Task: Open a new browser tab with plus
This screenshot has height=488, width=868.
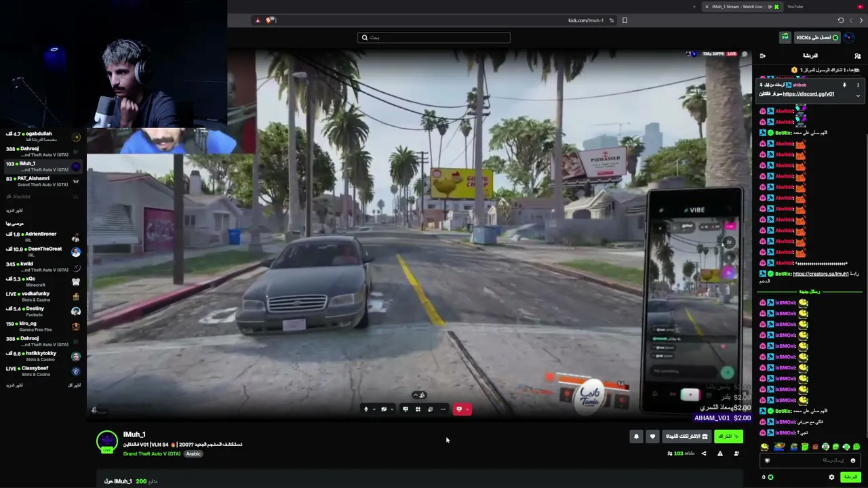Action: (x=694, y=7)
